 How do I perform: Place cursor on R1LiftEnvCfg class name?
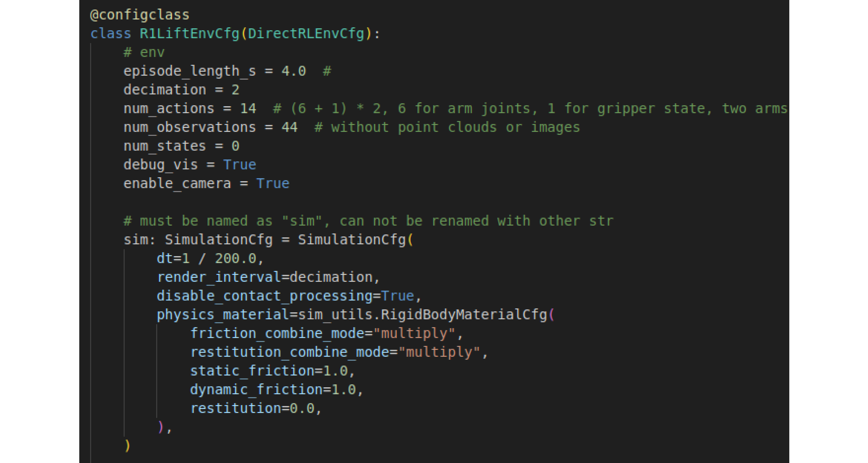click(189, 34)
